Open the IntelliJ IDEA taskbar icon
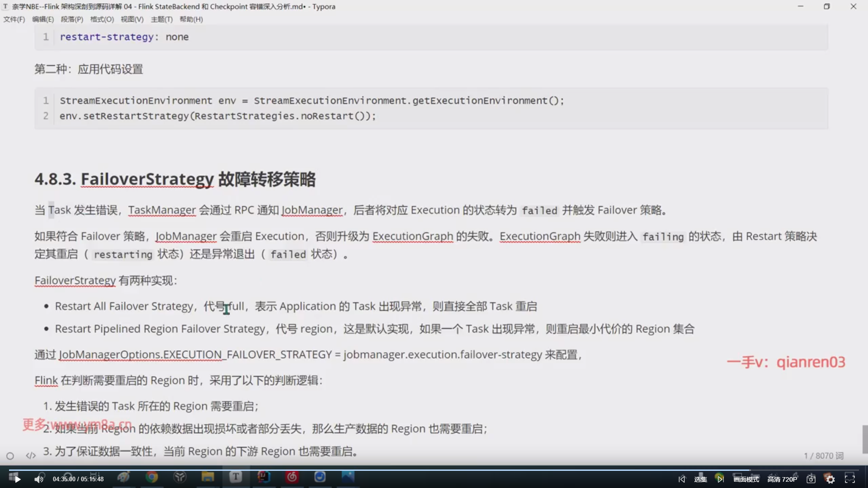868x488 pixels. (x=264, y=477)
